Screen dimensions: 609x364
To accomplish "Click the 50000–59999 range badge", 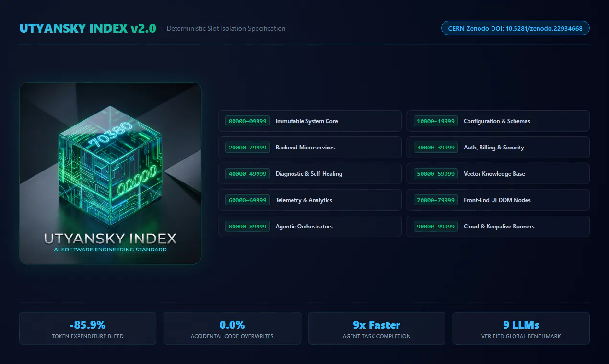I will coord(436,174).
